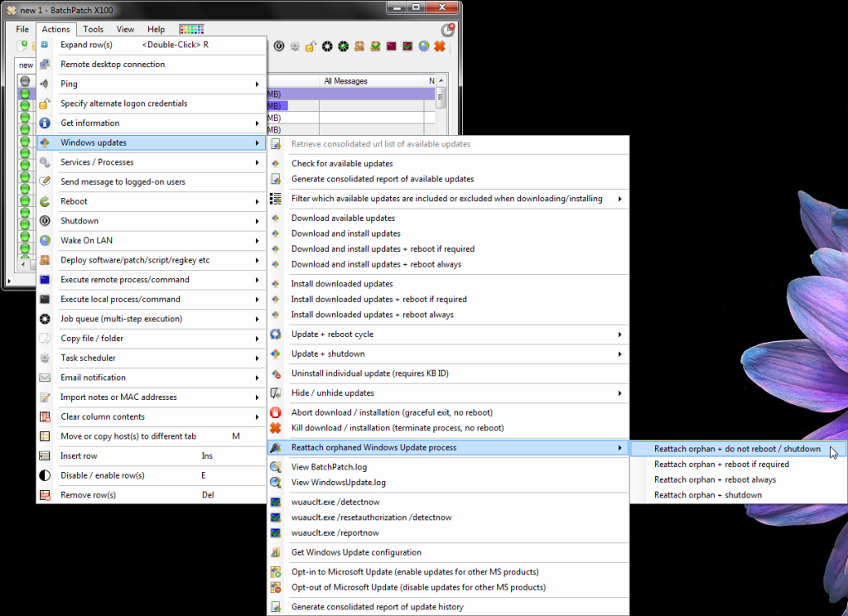Click the All Messages column header

[372, 80]
